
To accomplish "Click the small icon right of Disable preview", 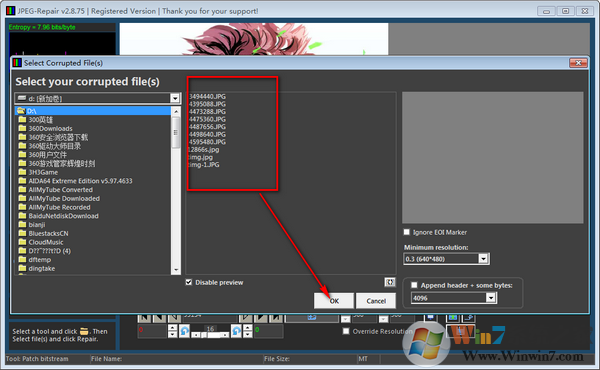I will coord(390,282).
